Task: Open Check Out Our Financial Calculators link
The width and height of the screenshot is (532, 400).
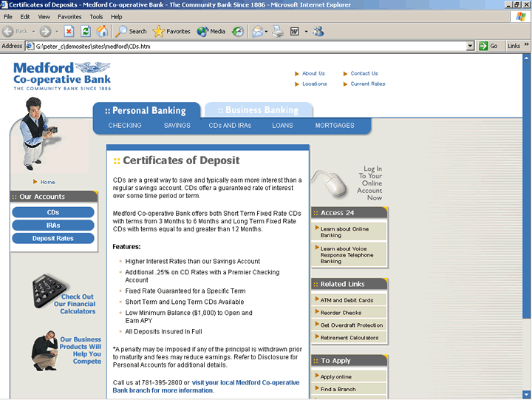Action: [x=75, y=304]
